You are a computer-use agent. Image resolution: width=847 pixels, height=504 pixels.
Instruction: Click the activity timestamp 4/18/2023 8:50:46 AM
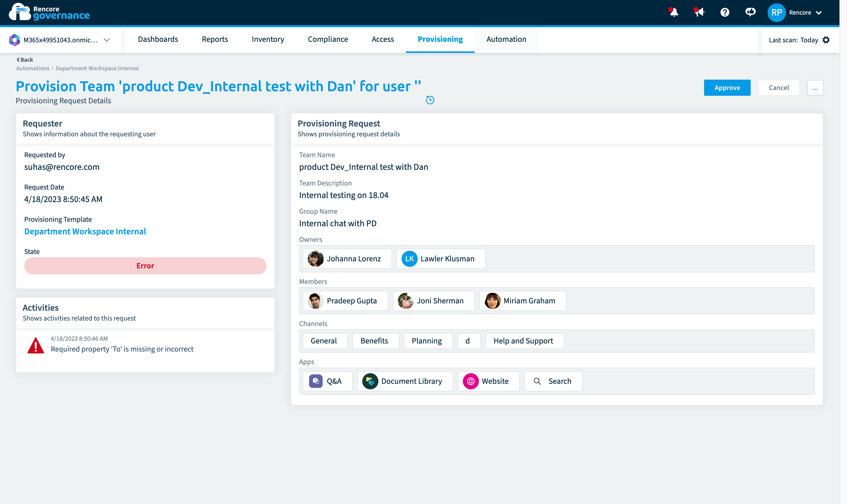click(x=79, y=339)
